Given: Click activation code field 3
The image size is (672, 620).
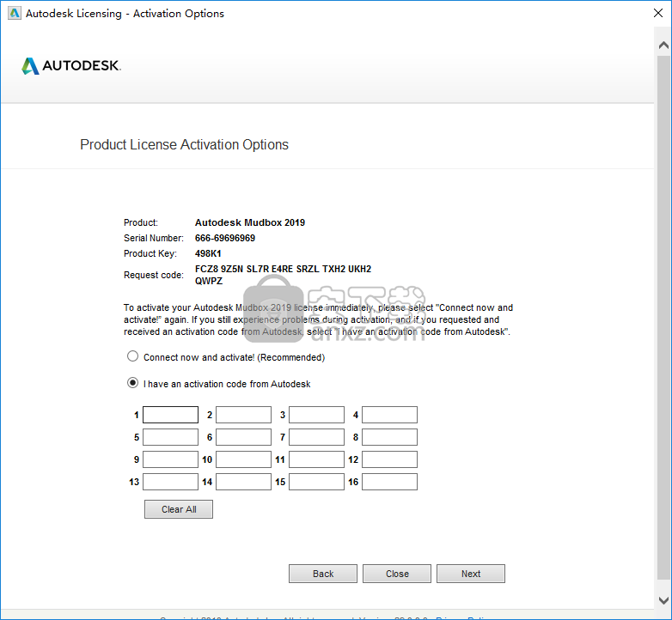Looking at the screenshot, I should pyautogui.click(x=316, y=415).
